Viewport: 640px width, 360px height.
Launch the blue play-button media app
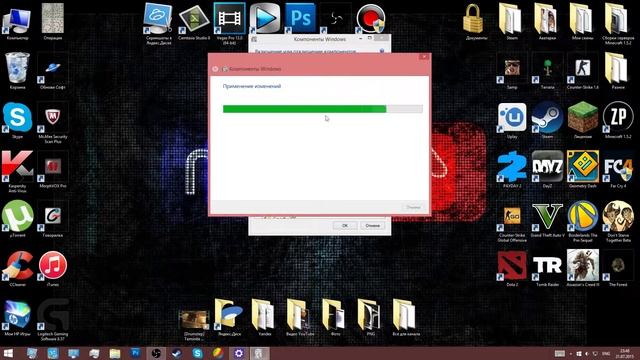(x=265, y=18)
